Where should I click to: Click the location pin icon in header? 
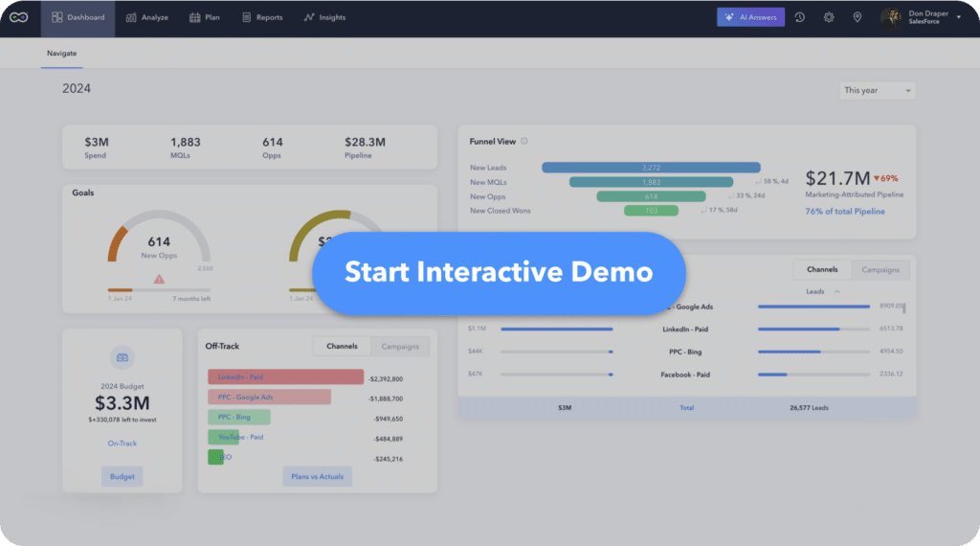pos(857,17)
